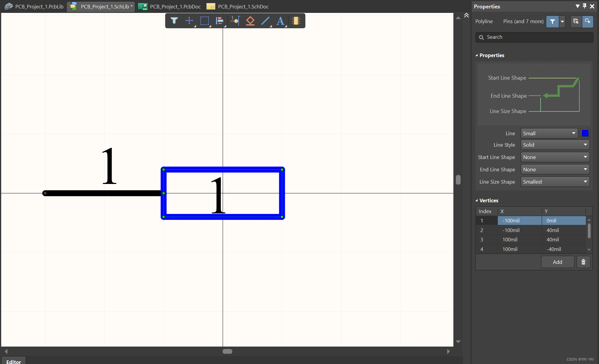This screenshot has height=364, width=599.
Task: Click the Add vertex button
Action: coord(557,262)
